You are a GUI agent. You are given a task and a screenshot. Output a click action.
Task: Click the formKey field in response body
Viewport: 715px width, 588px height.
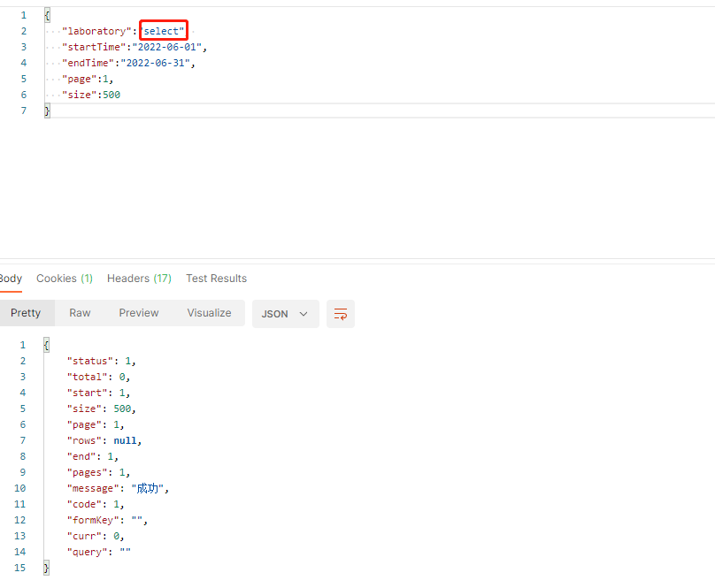[x=97, y=519]
